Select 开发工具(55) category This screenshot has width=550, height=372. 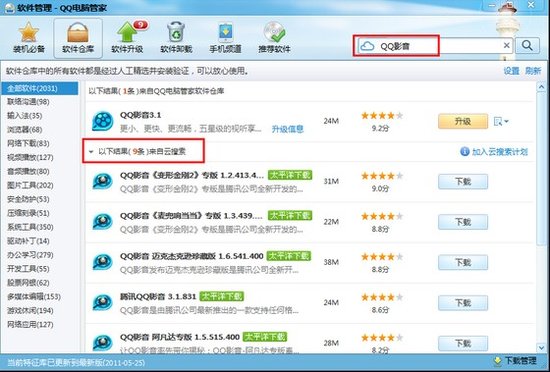(28, 269)
